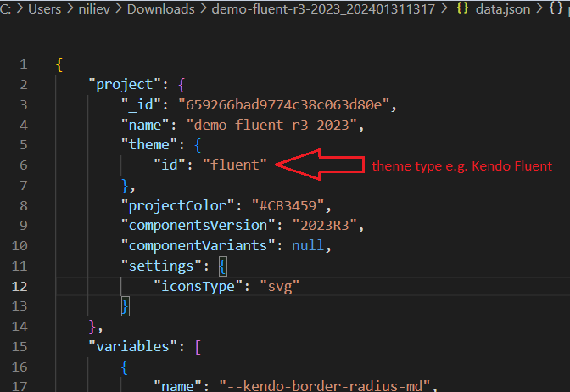Click line number 6 in gutter
The width and height of the screenshot is (570, 392).
[23, 165]
